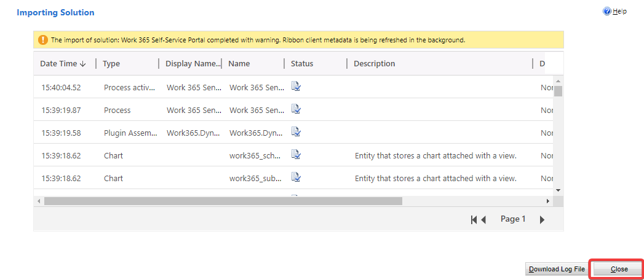Click the 'Page 1' indicator
Image resolution: width=644 pixels, height=280 pixels.
tap(513, 219)
